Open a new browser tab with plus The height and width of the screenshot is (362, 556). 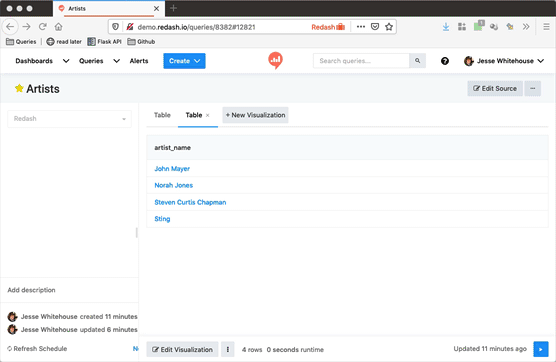pyautogui.click(x=173, y=8)
